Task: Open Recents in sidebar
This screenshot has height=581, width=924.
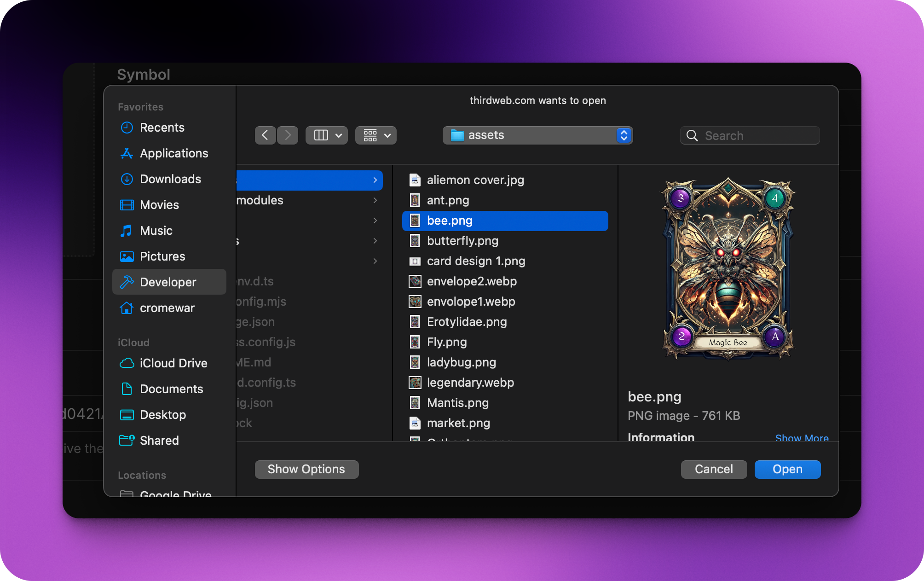Action: (162, 128)
